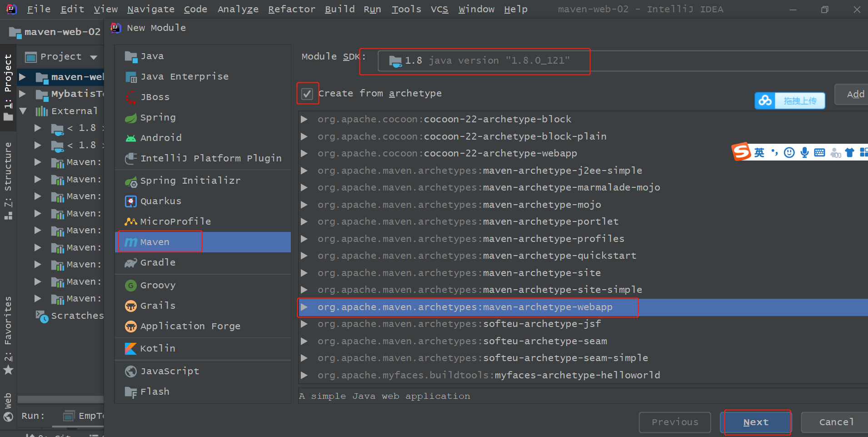Select the Quarkus module icon
The image size is (868, 437).
pyautogui.click(x=131, y=201)
